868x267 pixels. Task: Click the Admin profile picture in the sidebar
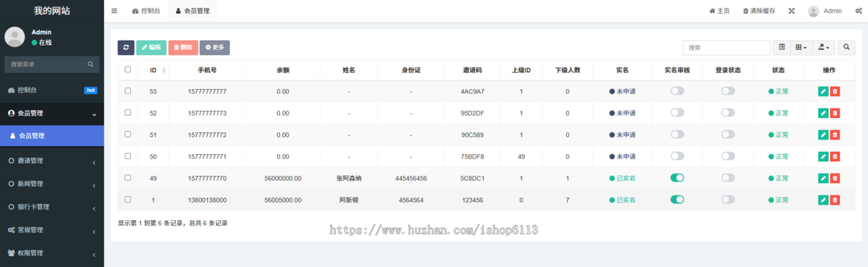point(14,37)
